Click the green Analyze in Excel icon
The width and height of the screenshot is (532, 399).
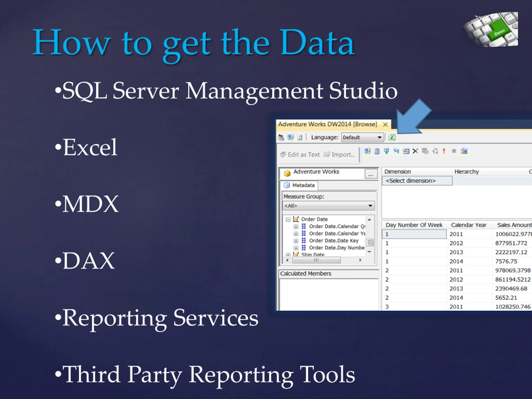click(x=392, y=137)
